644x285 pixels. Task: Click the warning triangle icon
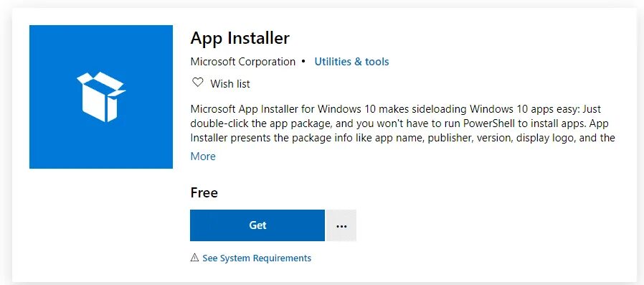coord(194,258)
